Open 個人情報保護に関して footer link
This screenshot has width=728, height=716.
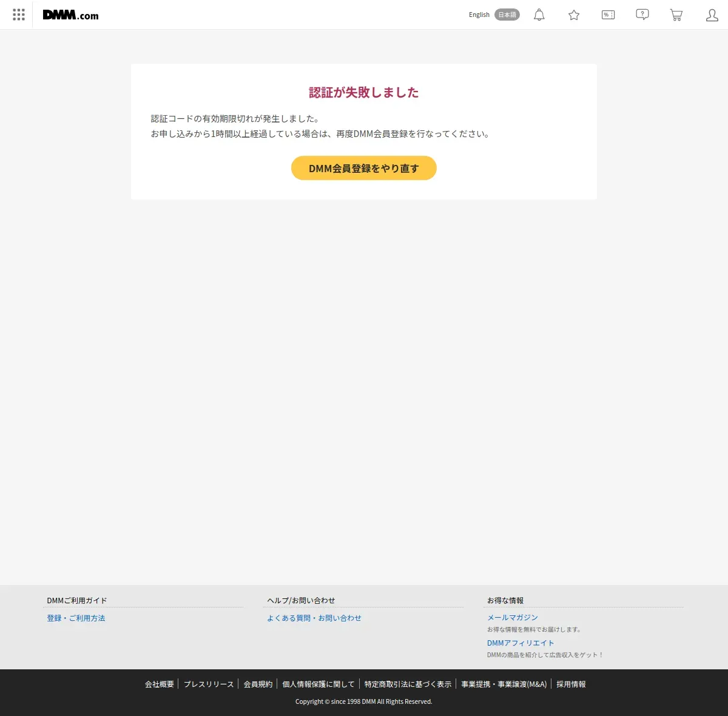coord(318,684)
